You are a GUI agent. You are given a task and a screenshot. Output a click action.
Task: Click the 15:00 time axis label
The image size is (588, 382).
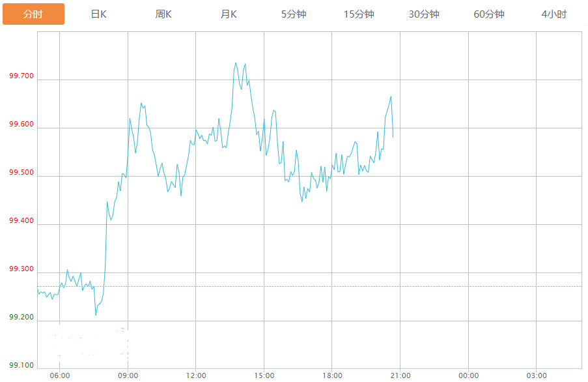pyautogui.click(x=264, y=375)
